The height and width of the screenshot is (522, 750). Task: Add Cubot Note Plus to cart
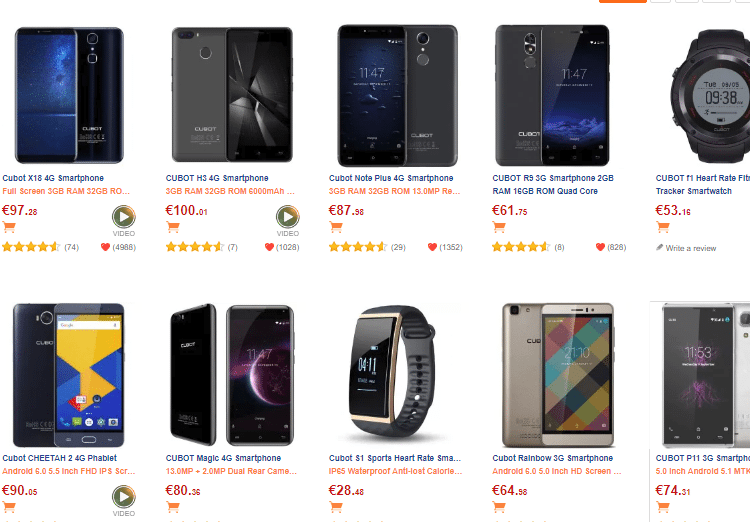336,227
